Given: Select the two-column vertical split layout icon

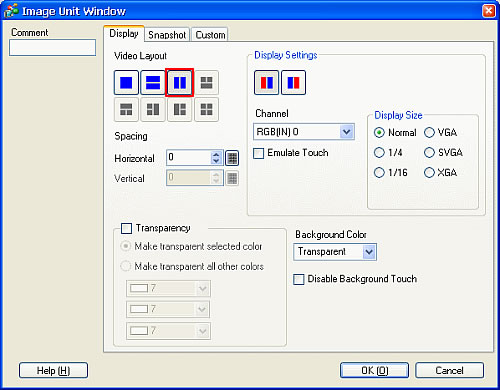Looking at the screenshot, I should pyautogui.click(x=180, y=82).
